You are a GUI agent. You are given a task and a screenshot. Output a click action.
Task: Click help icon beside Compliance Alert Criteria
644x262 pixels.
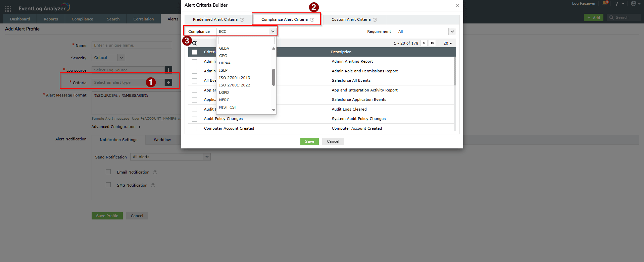click(312, 20)
